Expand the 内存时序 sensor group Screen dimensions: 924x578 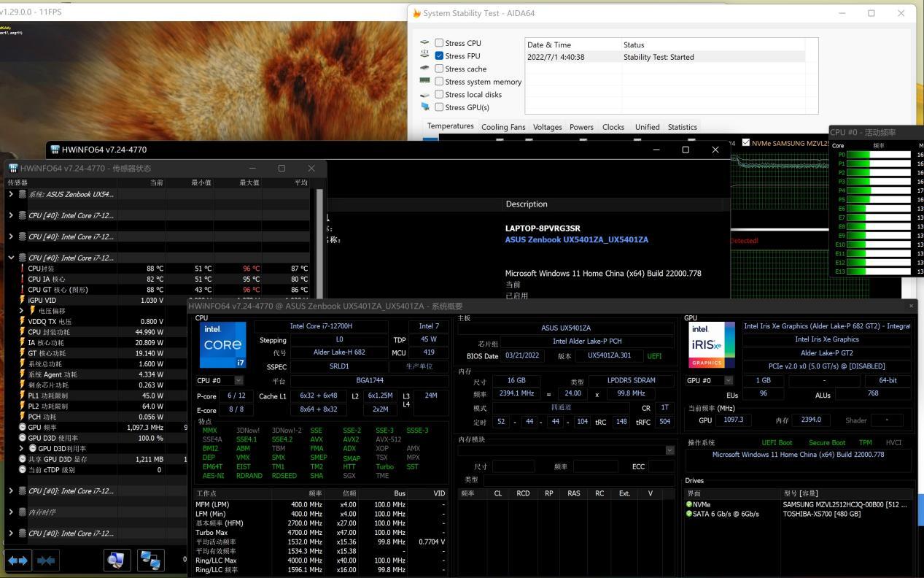tap(11, 512)
